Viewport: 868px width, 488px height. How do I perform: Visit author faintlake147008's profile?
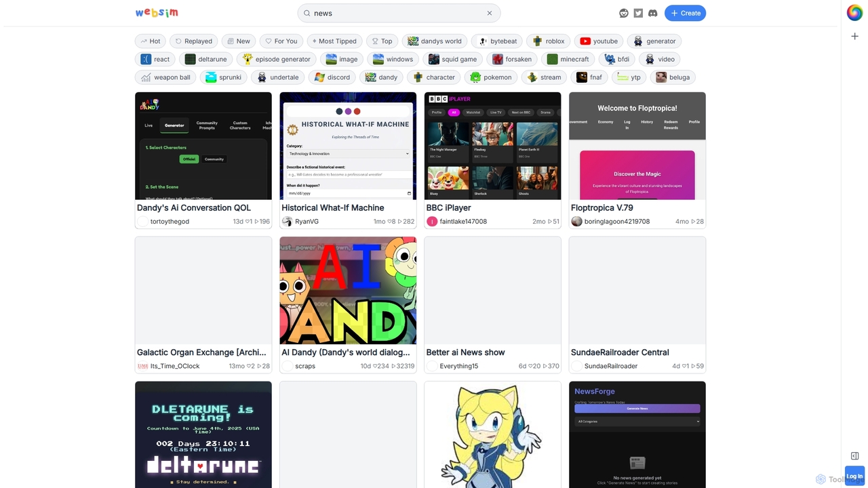tap(463, 222)
